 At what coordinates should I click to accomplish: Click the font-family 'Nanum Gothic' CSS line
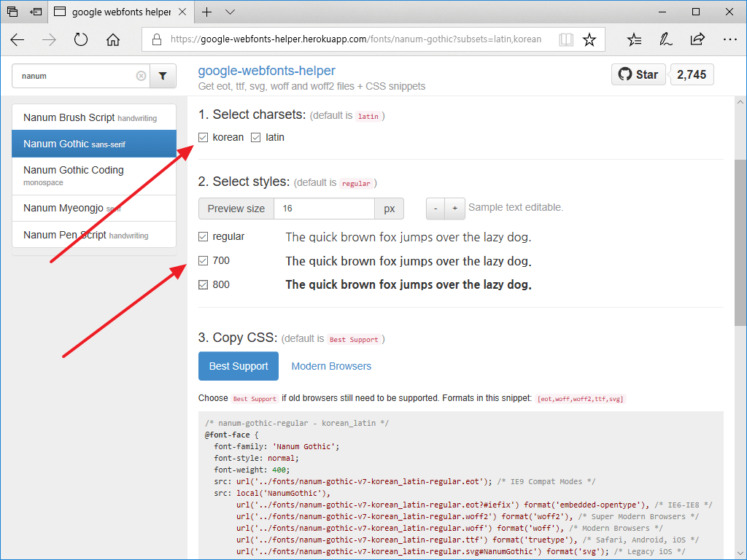point(276,447)
